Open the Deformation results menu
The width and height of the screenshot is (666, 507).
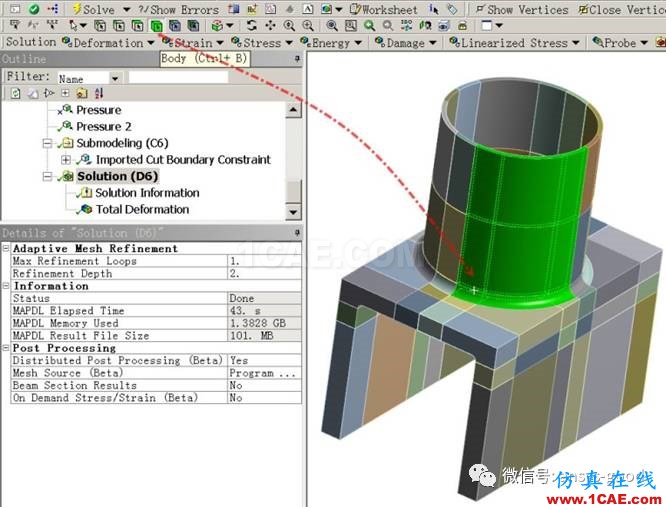click(x=108, y=42)
